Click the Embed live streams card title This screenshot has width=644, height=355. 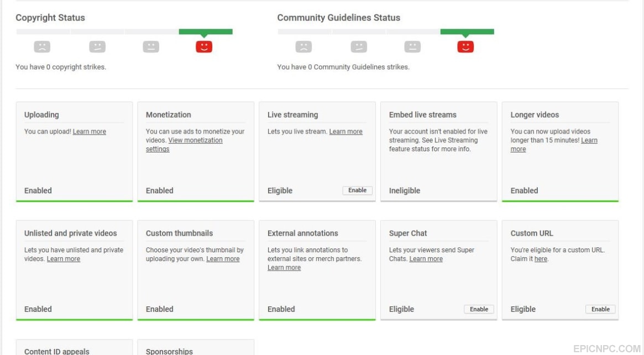423,115
